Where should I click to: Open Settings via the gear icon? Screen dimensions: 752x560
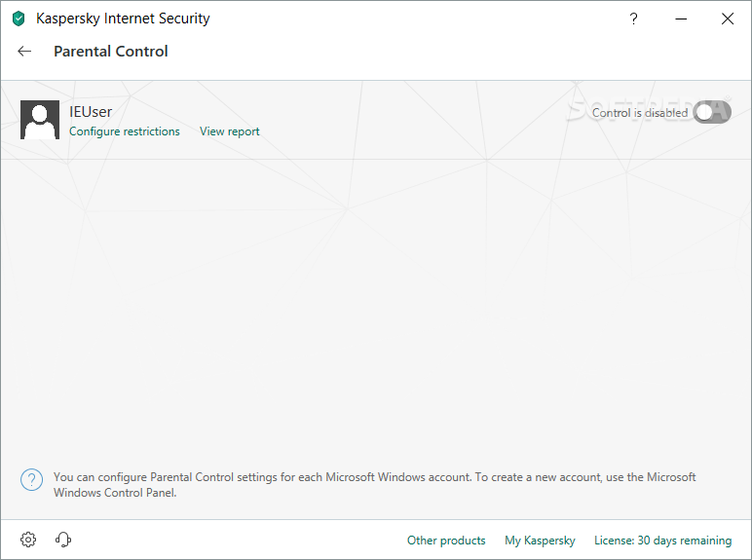pos(28,540)
